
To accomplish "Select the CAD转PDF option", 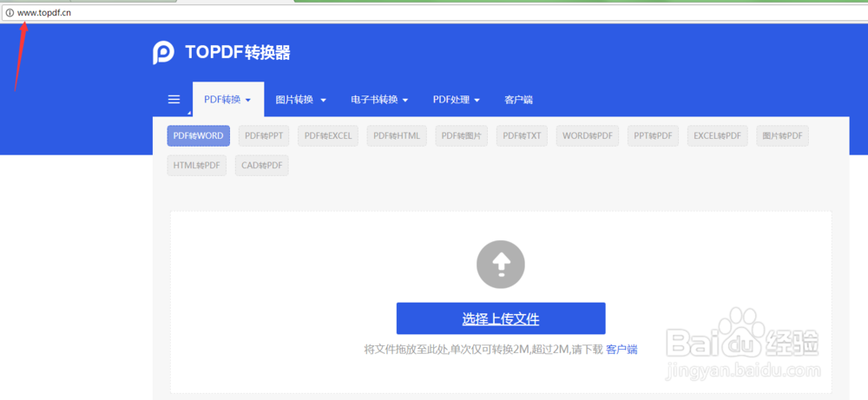I will tap(262, 166).
